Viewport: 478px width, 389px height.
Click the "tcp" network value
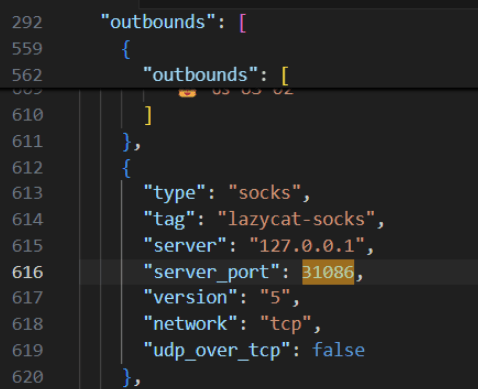tap(286, 324)
